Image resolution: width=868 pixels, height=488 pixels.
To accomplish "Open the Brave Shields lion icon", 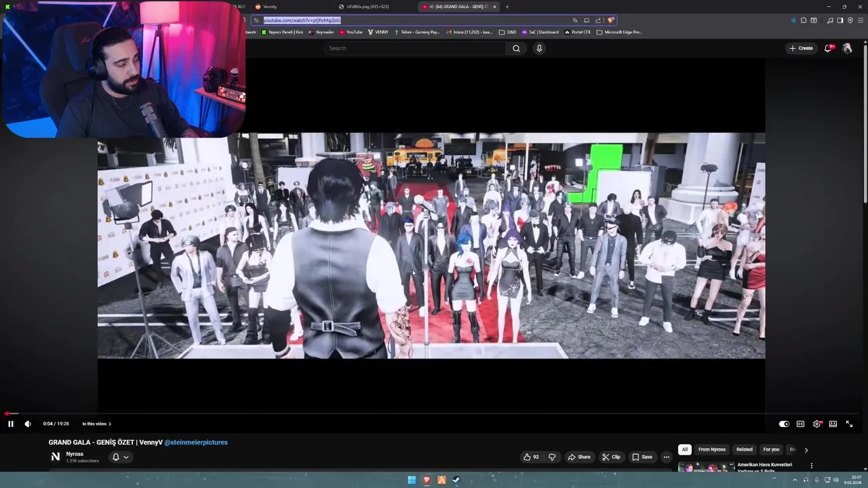I will [x=610, y=20].
